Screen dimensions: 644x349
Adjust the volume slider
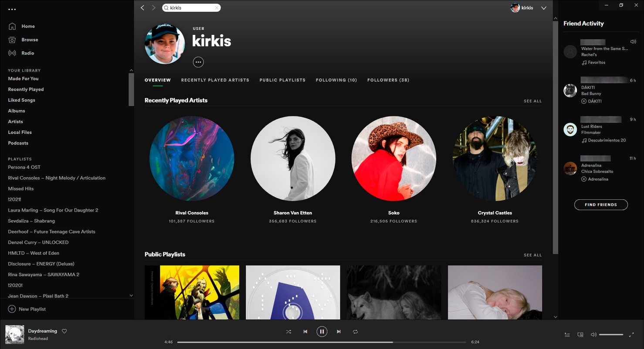click(611, 335)
